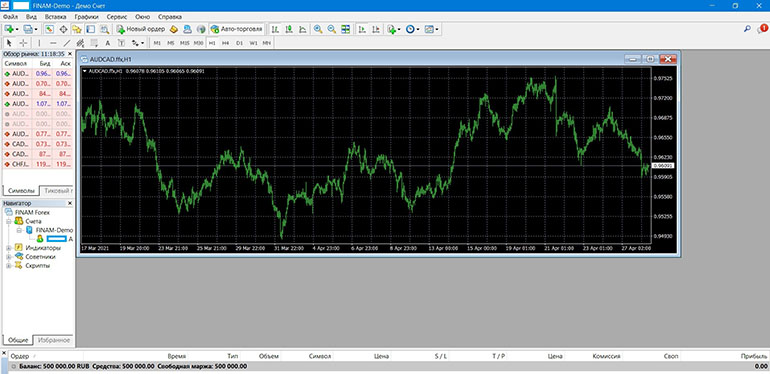Select the CHFJ... row in Market Watch

pos(38,164)
